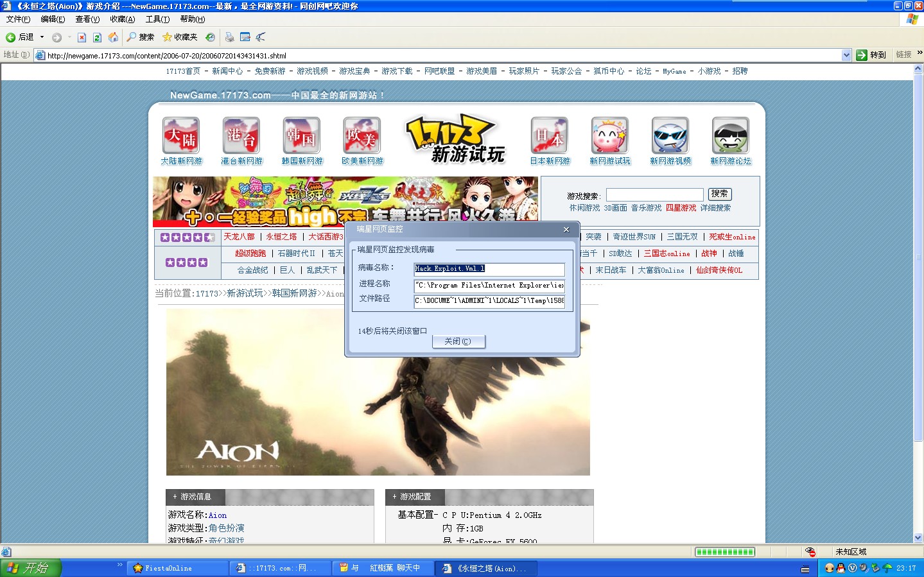Open the 韩国新网游 category icon

pos(302,135)
